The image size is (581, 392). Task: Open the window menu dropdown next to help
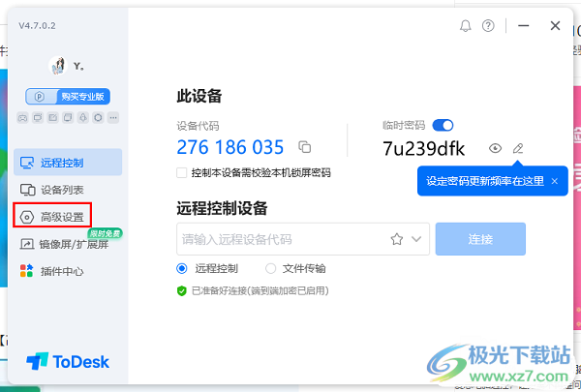pyautogui.click(x=514, y=26)
